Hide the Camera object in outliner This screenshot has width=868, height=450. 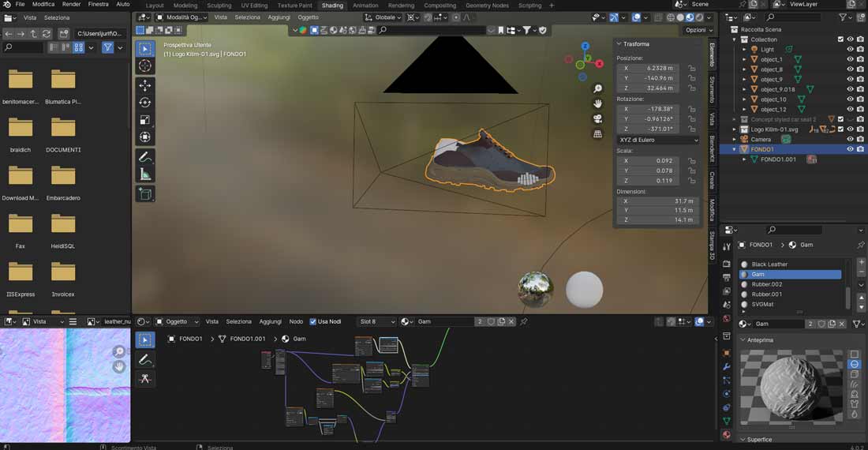click(x=850, y=139)
